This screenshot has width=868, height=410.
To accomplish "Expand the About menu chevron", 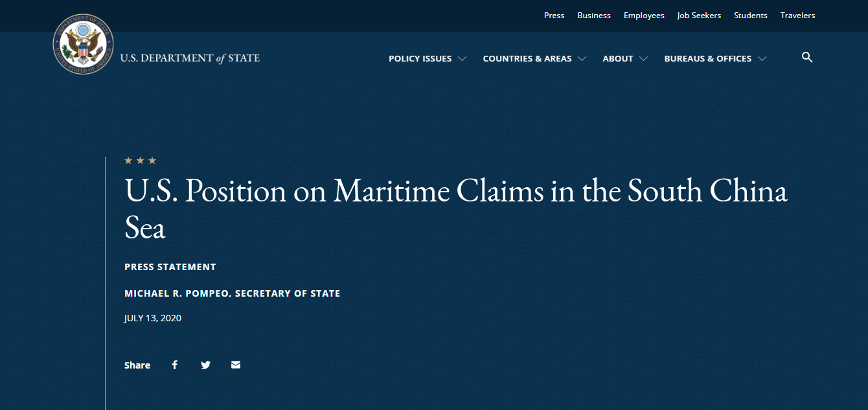I will pyautogui.click(x=643, y=58).
